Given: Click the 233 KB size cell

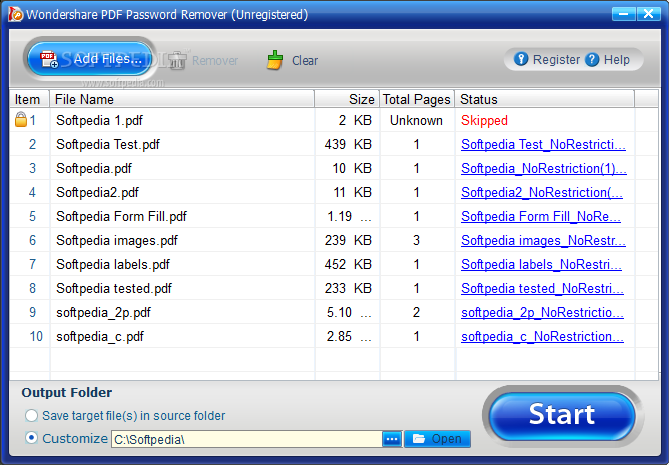Looking at the screenshot, I should click(x=348, y=288).
